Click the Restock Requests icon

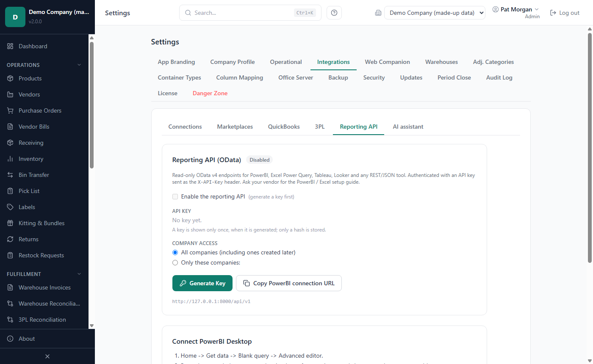10,255
